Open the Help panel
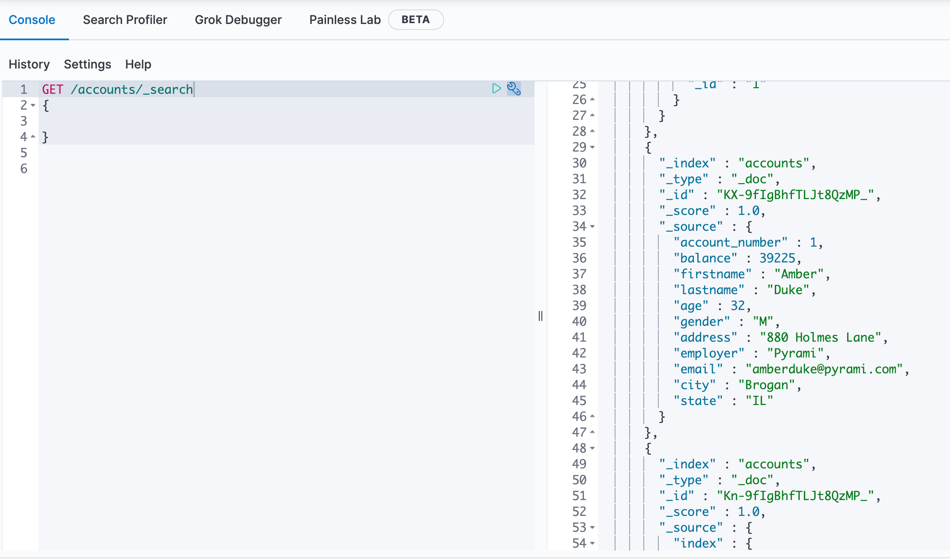The width and height of the screenshot is (950, 560). click(138, 64)
